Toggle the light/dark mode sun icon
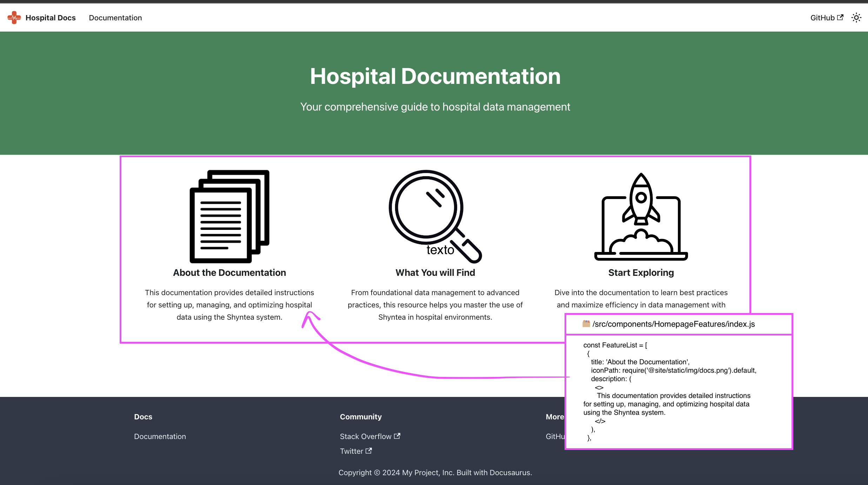The width and height of the screenshot is (868, 485). coord(856,18)
